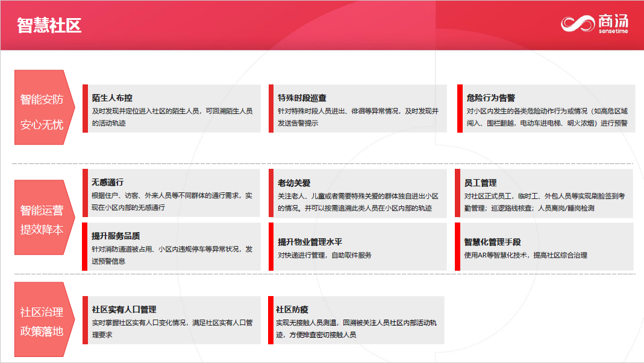Select the 社区实有人口管理 heading

point(124,309)
